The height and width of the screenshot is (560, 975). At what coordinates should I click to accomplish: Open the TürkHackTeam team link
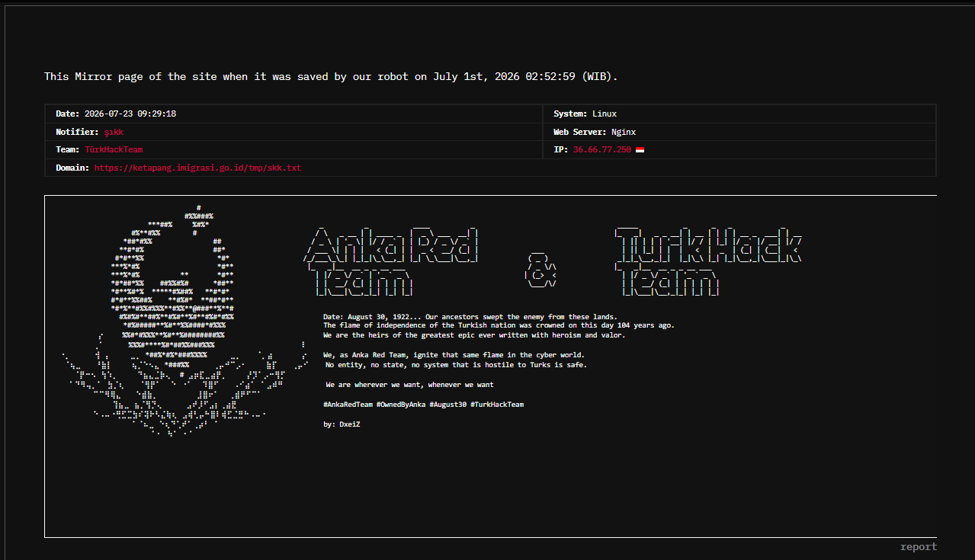114,150
